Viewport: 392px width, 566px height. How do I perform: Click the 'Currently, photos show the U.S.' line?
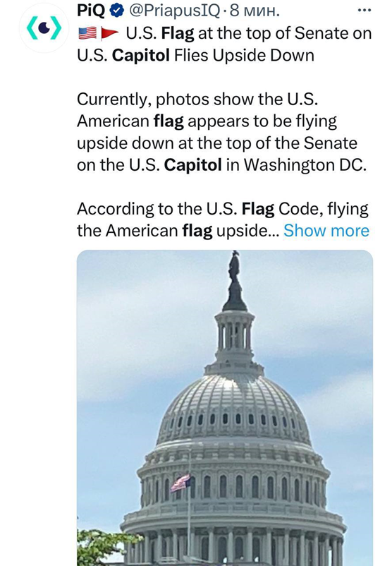tap(197, 100)
